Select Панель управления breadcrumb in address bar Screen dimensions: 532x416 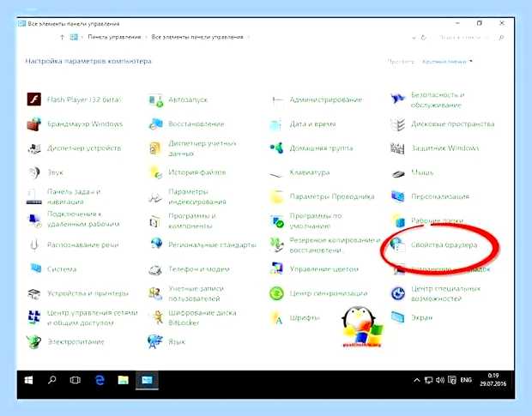pos(114,37)
